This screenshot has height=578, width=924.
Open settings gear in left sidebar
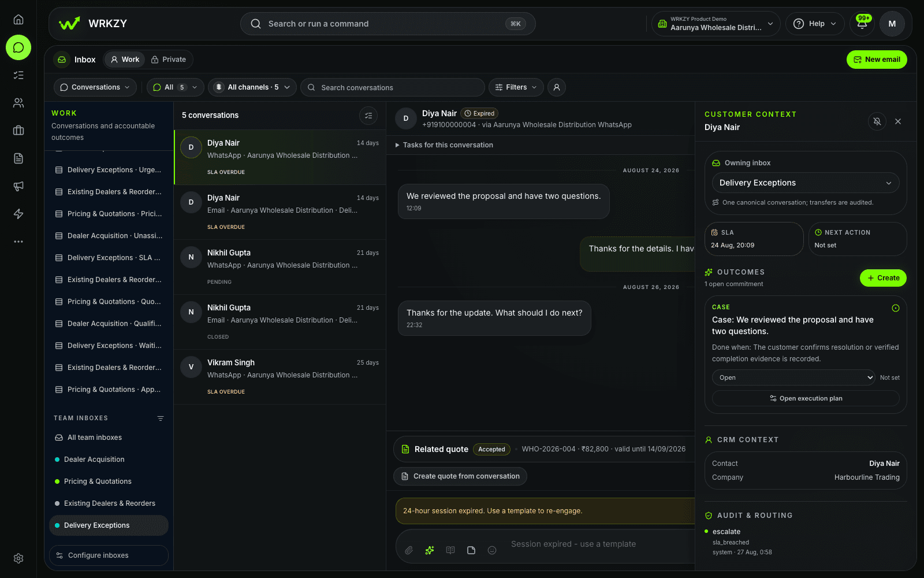(x=18, y=558)
